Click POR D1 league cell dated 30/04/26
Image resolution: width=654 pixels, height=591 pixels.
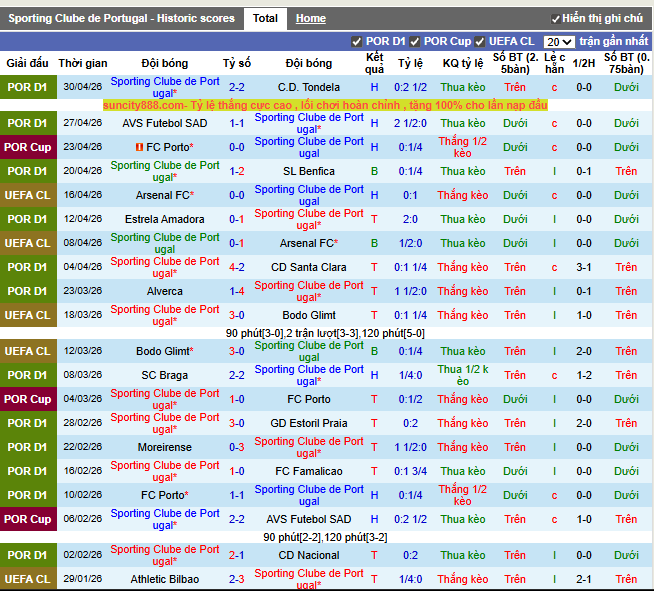click(x=28, y=88)
